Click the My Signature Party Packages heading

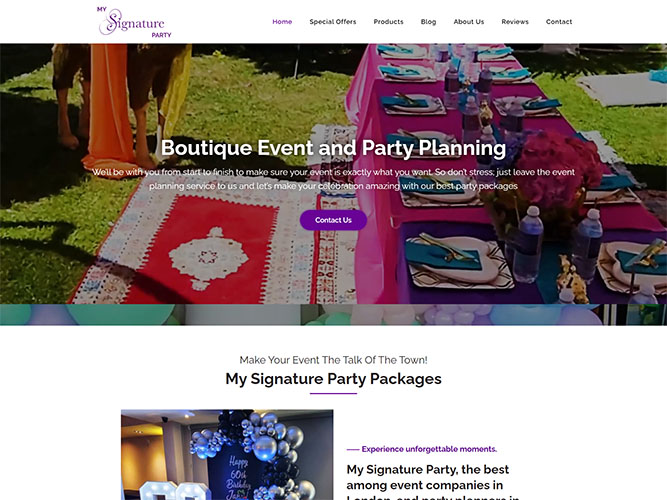(x=334, y=379)
